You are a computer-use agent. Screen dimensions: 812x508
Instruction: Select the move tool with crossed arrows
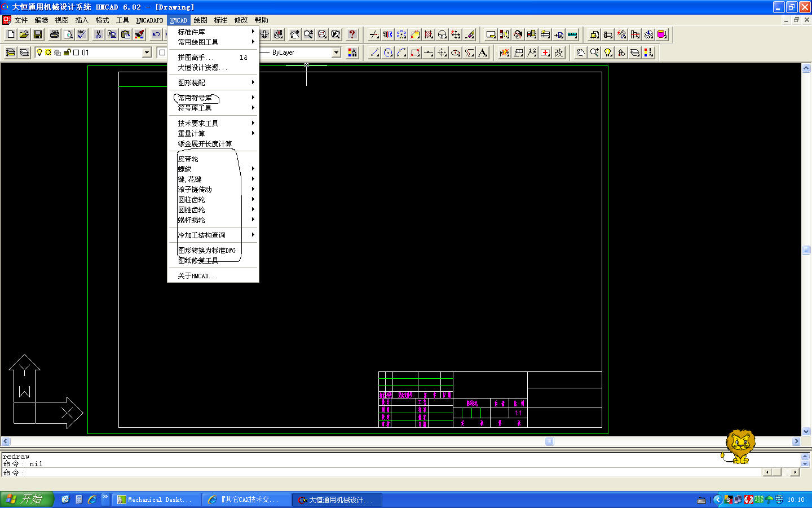(x=456, y=34)
